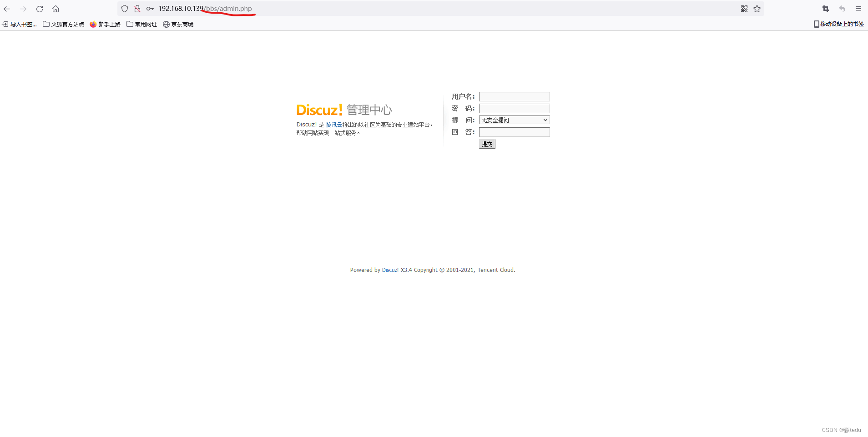
Task: Click the 'Tencent Cloud.' footer text
Action: pos(496,270)
